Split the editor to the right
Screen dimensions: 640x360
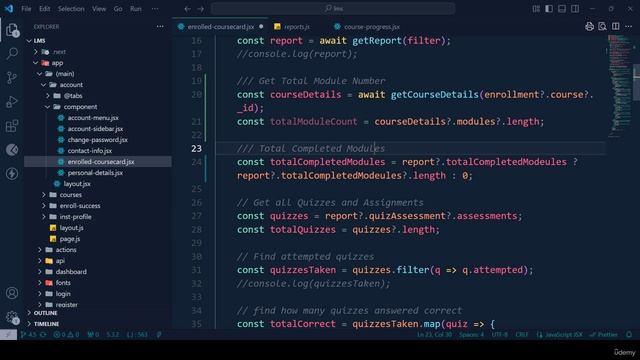pos(616,27)
